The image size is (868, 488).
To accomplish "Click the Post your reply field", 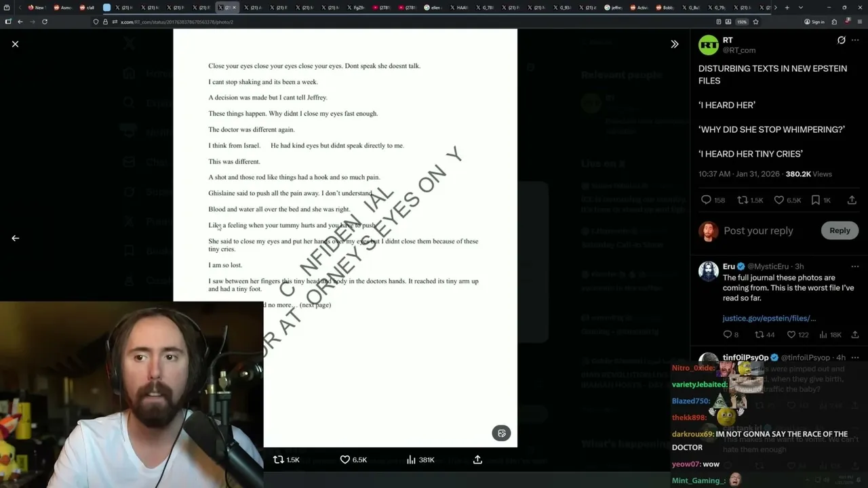I will (x=758, y=230).
